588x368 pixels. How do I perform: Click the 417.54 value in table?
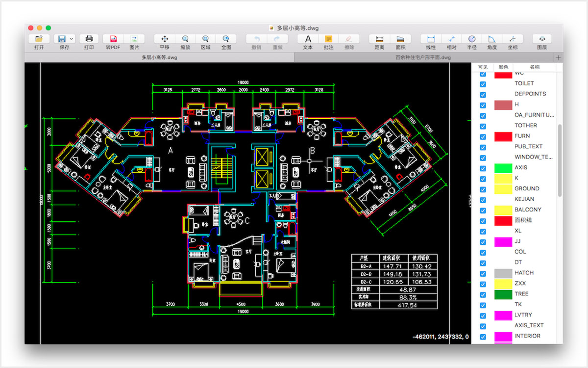tap(406, 305)
